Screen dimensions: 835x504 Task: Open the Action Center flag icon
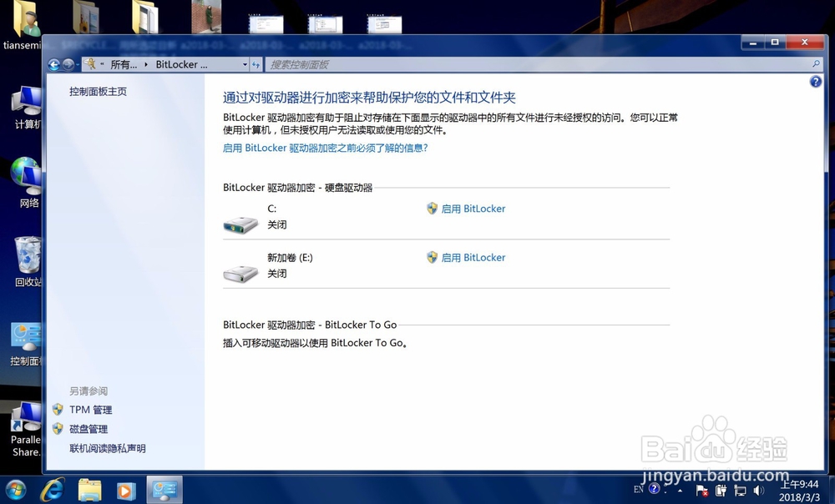[702, 490]
